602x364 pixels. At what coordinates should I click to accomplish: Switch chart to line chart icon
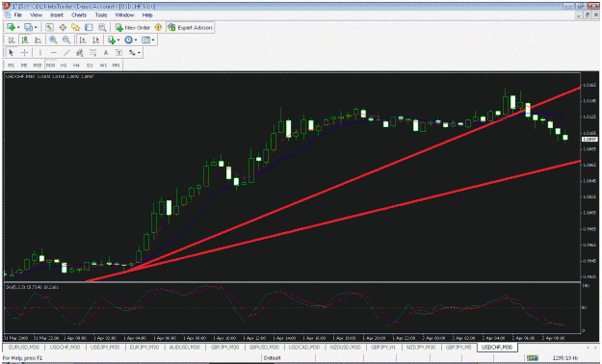click(38, 39)
